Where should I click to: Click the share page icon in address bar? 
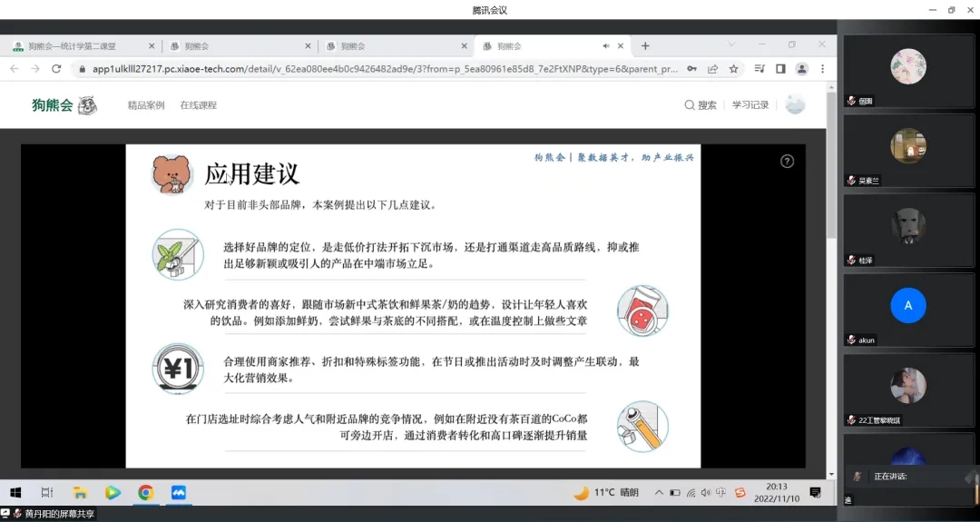(x=713, y=69)
